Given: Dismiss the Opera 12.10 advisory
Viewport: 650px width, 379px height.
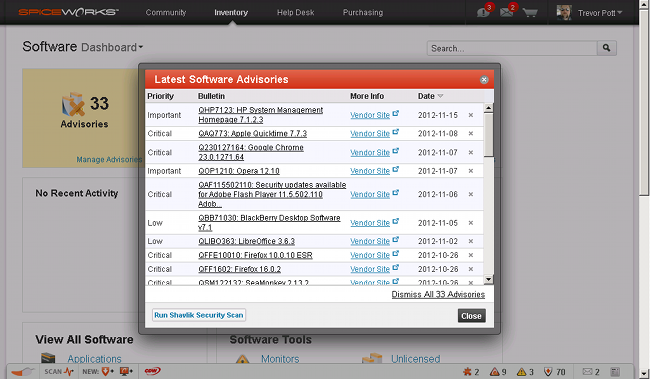Looking at the screenshot, I should coord(471,171).
